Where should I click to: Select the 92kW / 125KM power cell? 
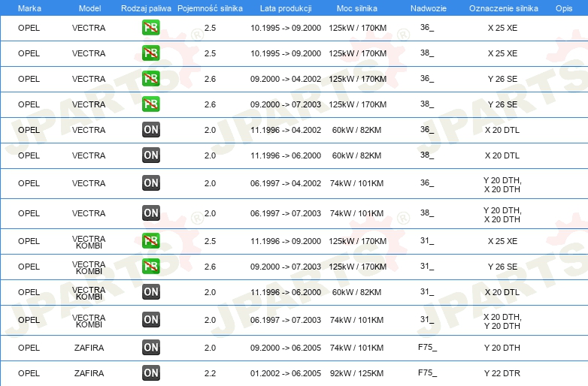click(356, 373)
